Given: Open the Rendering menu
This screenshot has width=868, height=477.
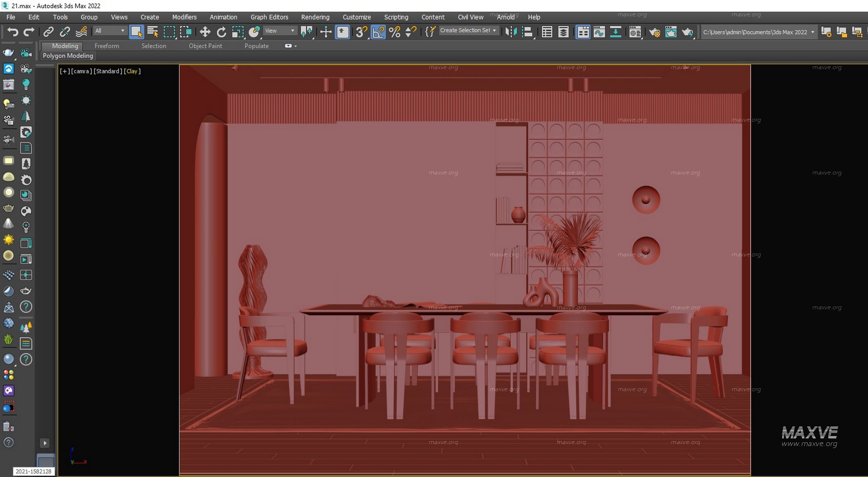Looking at the screenshot, I should tap(315, 17).
